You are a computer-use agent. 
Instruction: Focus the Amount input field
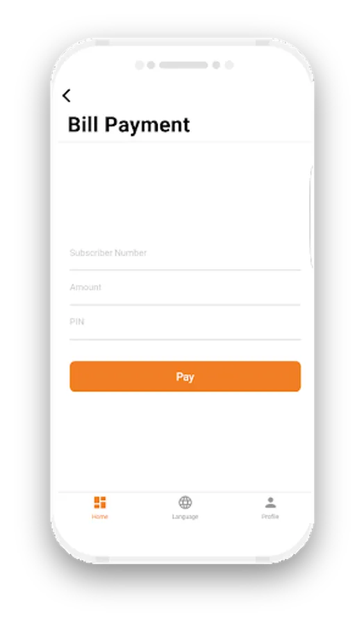coord(185,287)
